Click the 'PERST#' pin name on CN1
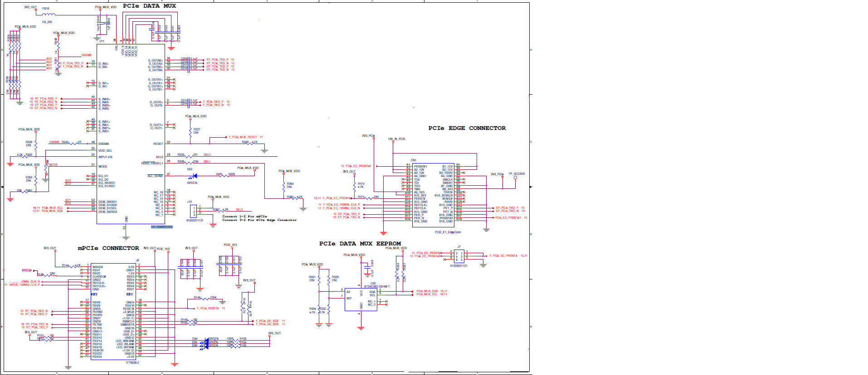 pos(420,199)
